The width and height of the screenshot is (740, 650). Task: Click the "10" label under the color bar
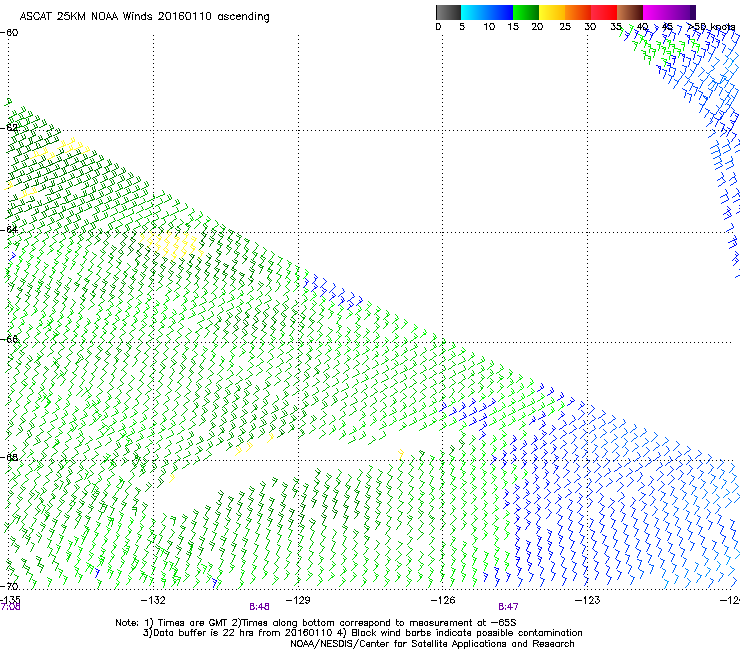click(x=489, y=27)
